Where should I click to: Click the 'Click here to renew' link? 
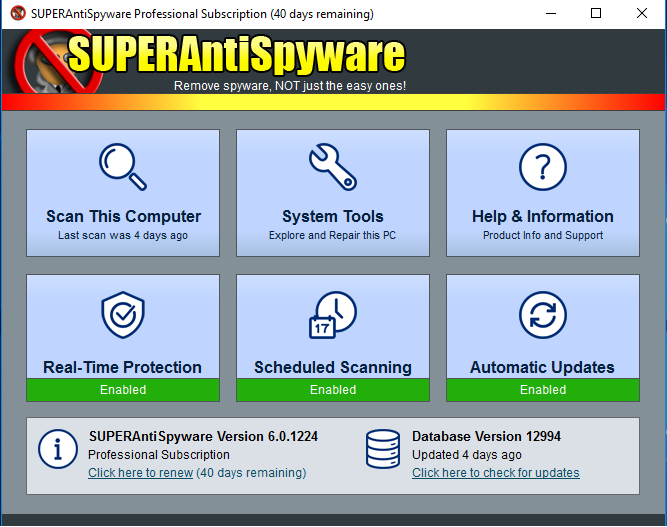[x=140, y=473]
